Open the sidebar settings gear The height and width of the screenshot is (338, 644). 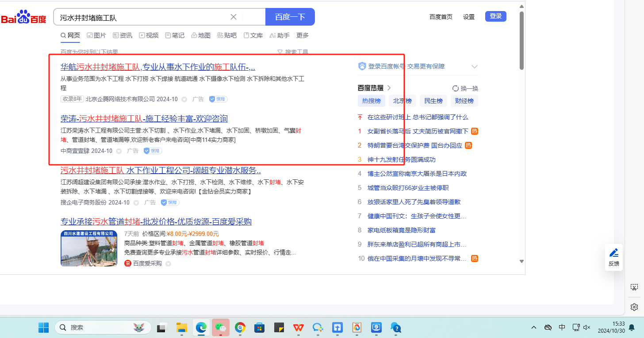[x=634, y=307]
